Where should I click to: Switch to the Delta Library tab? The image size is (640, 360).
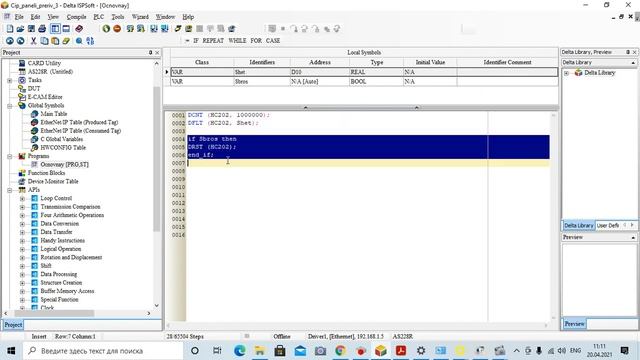(578, 225)
